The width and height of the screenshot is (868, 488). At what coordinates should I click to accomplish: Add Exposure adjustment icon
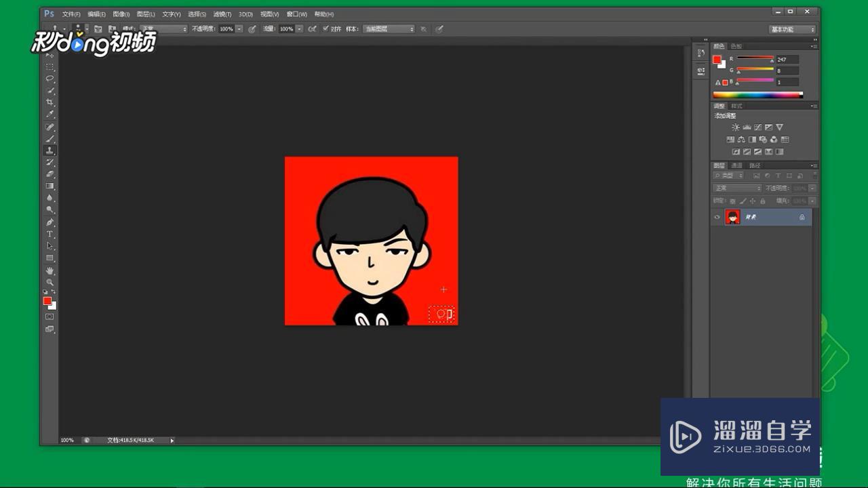(x=768, y=127)
